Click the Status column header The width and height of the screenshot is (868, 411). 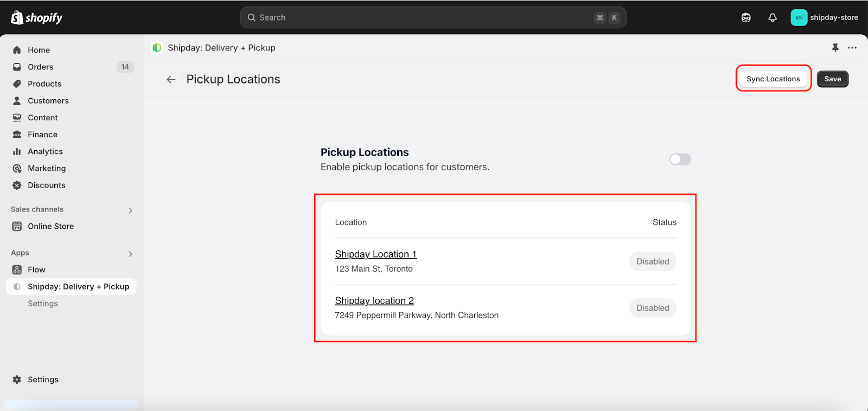(665, 222)
